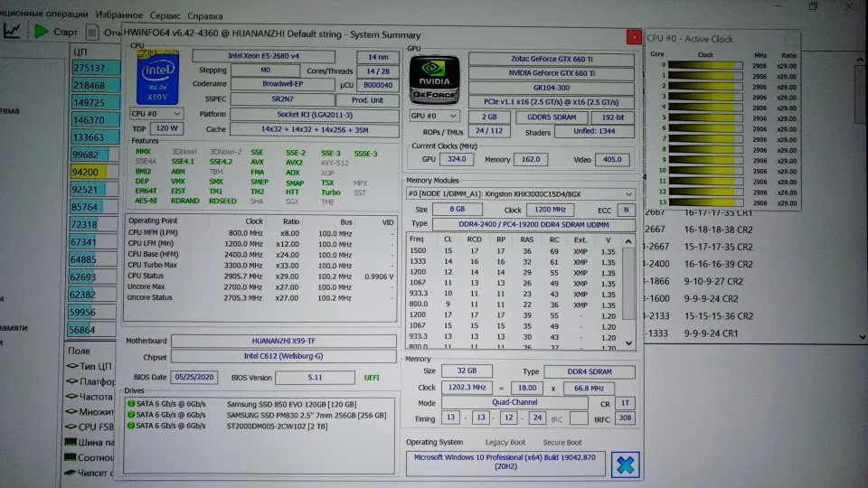
Task: Click the Broadwell-EP codename field
Action: coord(282,84)
